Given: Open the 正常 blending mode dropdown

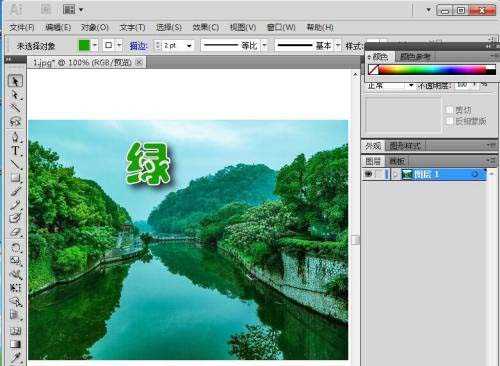Looking at the screenshot, I should click(411, 85).
